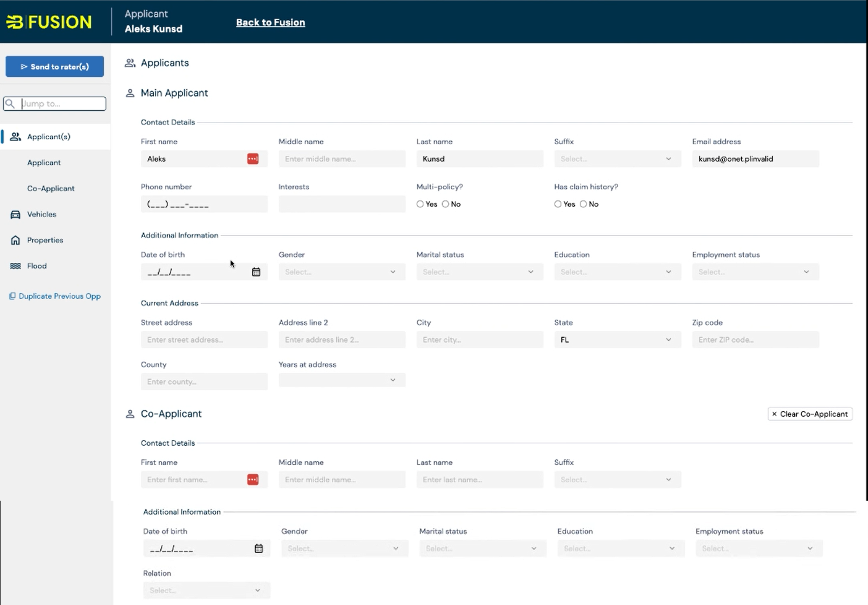Viewport: 868px width, 605px height.
Task: Click Main Applicant Last name field Kunsd
Action: (480, 159)
